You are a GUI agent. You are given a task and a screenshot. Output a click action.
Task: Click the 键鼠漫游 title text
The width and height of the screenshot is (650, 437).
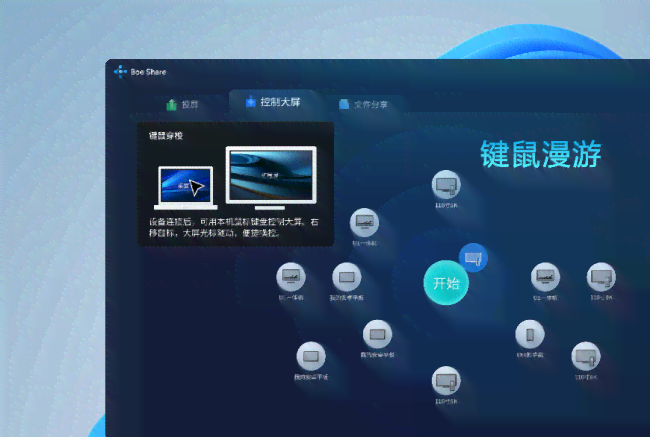[x=541, y=154]
